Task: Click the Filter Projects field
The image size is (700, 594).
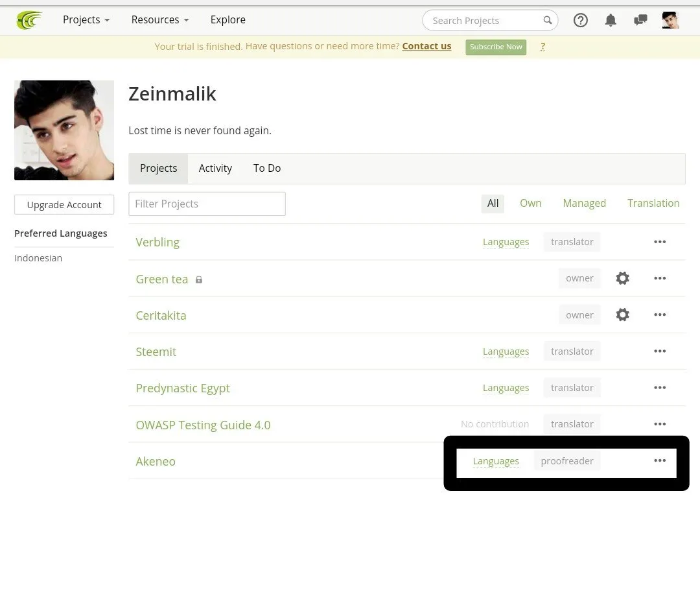Action: pyautogui.click(x=207, y=204)
